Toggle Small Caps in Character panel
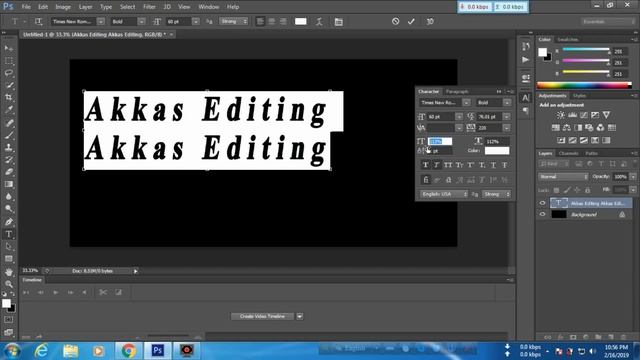The width and height of the screenshot is (640, 360). (460, 165)
